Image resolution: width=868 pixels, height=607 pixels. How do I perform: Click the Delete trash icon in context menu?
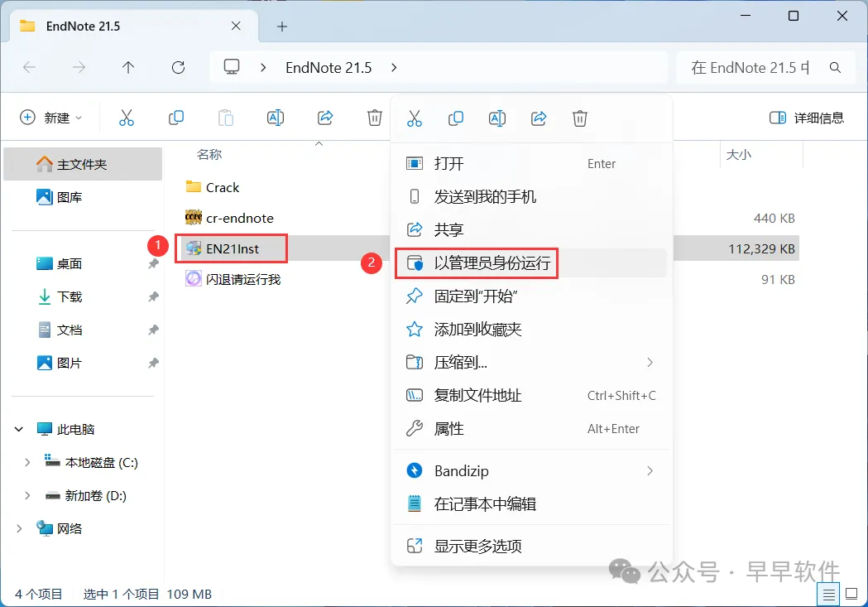(x=579, y=118)
